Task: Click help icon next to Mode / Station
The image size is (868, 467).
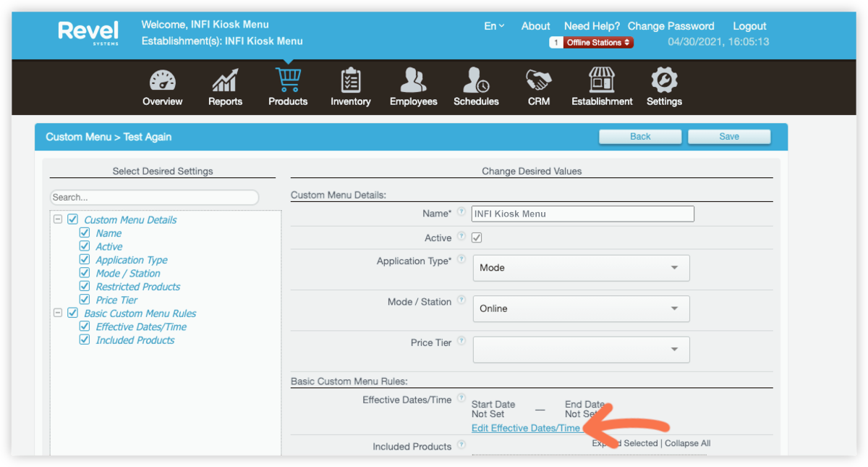Action: click(461, 300)
